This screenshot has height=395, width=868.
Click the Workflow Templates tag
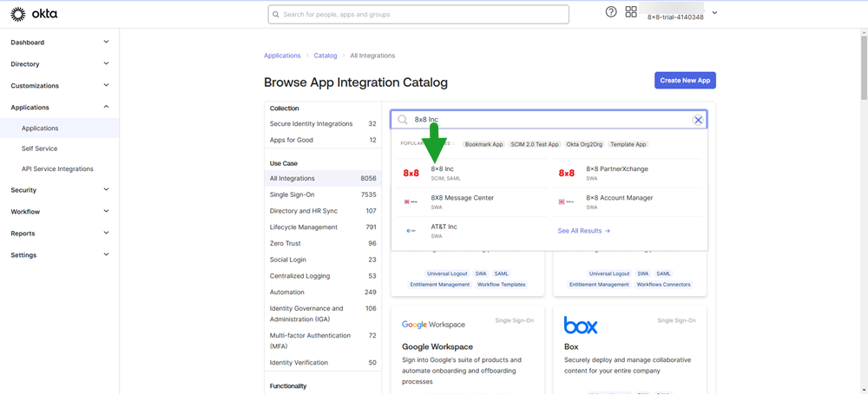point(502,284)
